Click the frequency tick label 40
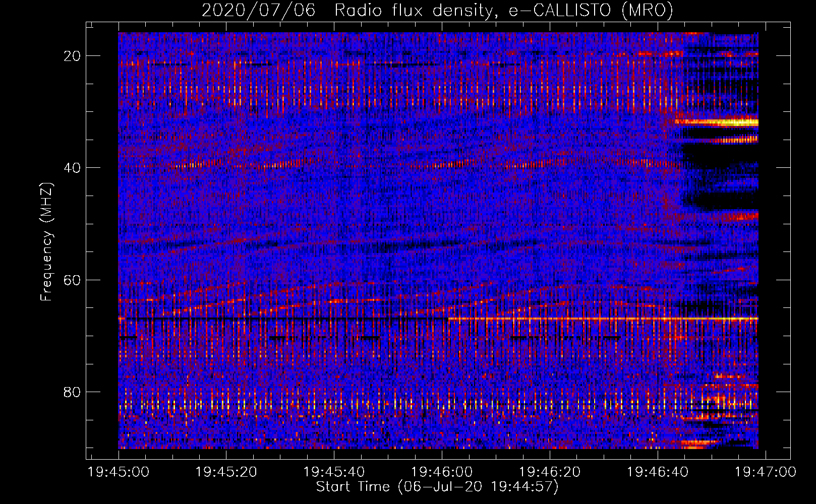 point(72,168)
